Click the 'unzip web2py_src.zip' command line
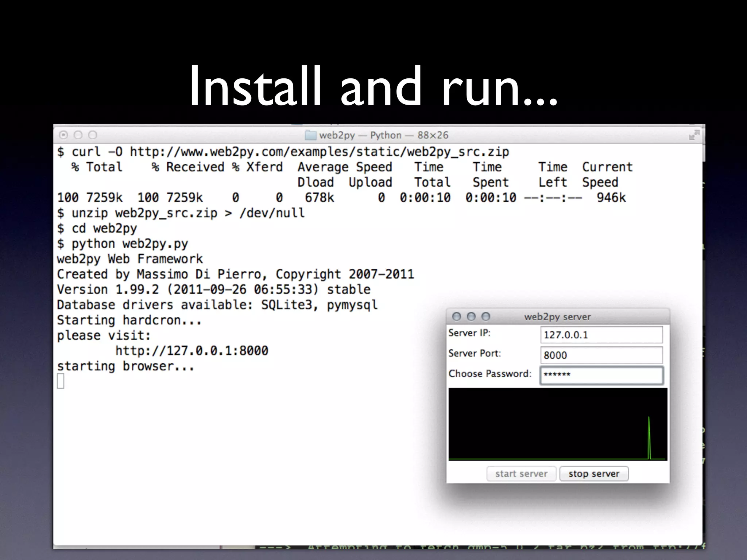Viewport: 747px width, 560px height. pos(181,213)
